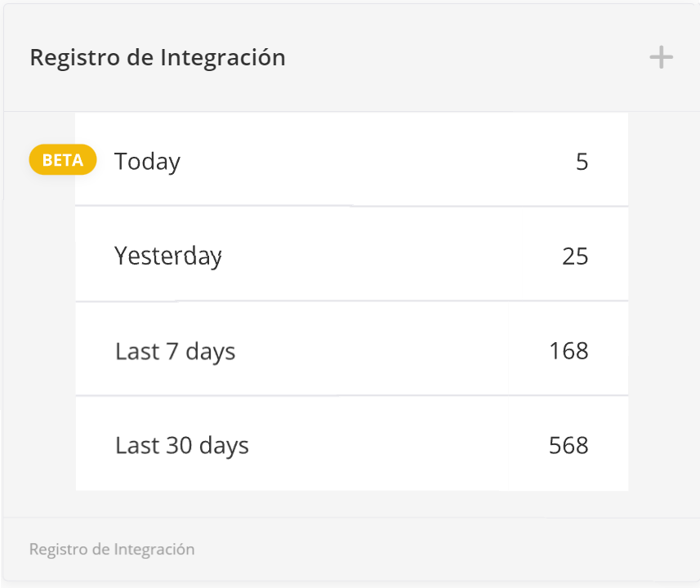Open Today's count of 5
Screen dimensions: 700x588
(x=582, y=162)
